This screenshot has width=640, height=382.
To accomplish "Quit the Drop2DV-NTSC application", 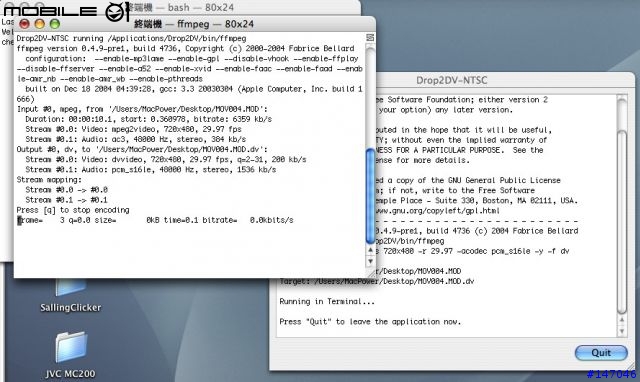I will (601, 353).
